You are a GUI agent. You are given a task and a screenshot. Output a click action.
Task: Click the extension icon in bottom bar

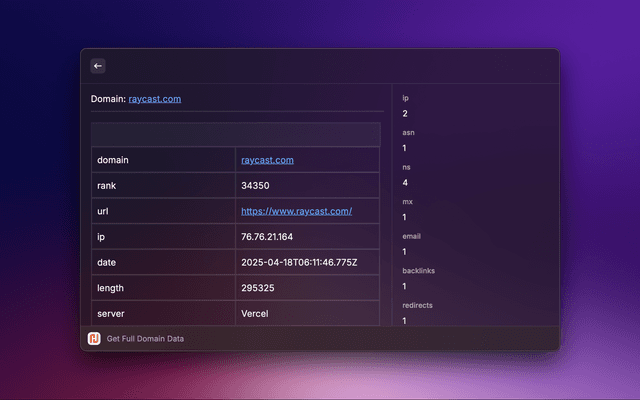coord(94,339)
